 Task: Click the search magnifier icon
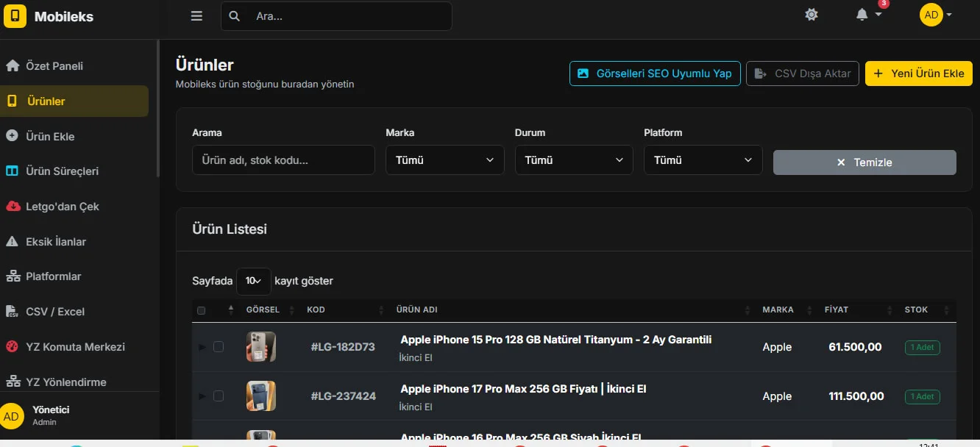pos(234,16)
